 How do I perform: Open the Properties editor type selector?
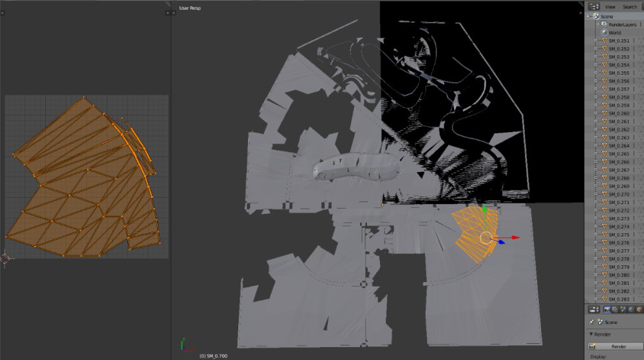click(594, 310)
